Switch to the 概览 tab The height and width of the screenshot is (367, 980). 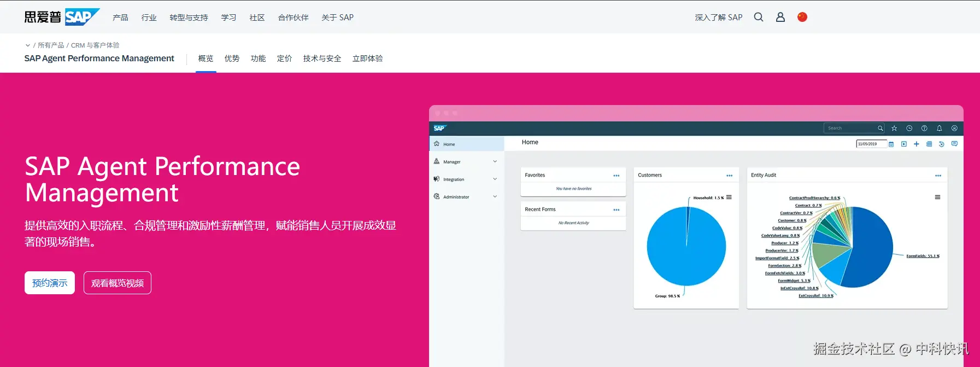pyautogui.click(x=206, y=59)
